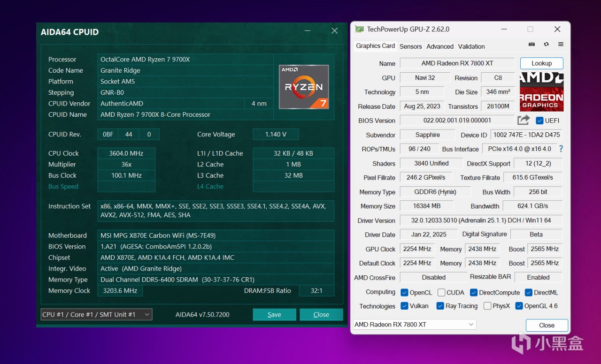Click the Close button in GPU-Z
Viewport: 601px width, 364px height.
547,325
